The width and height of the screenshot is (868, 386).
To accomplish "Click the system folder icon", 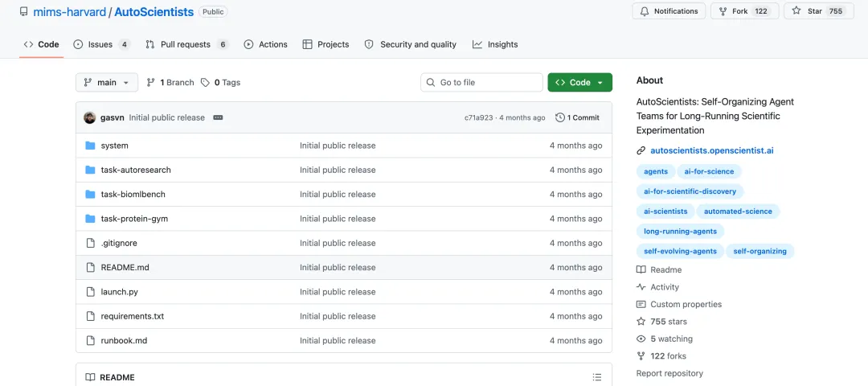I will click(x=90, y=146).
